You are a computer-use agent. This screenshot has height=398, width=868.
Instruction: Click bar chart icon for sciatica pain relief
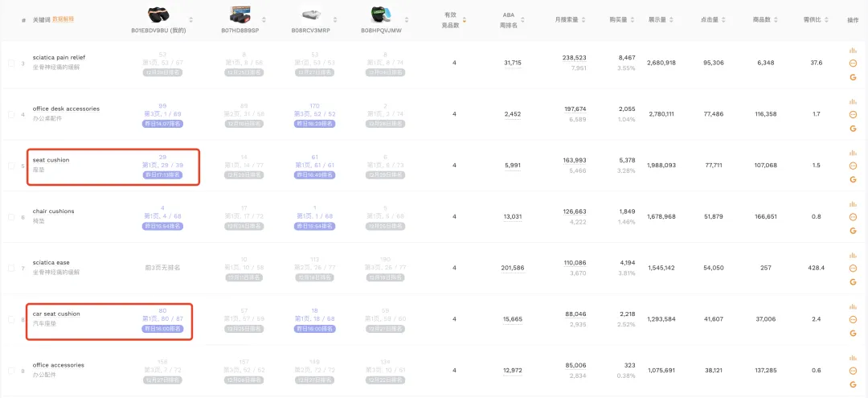853,50
